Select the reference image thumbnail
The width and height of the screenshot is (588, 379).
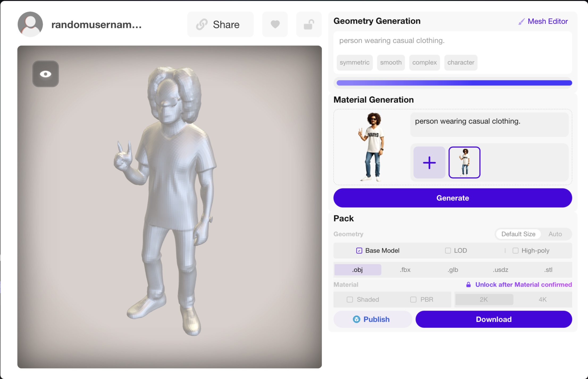click(x=464, y=162)
